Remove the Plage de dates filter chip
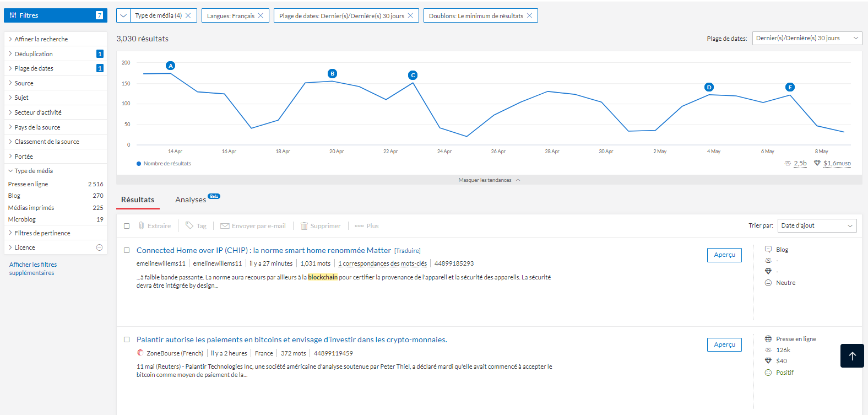Screen dimensions: 868x415 click(410, 15)
